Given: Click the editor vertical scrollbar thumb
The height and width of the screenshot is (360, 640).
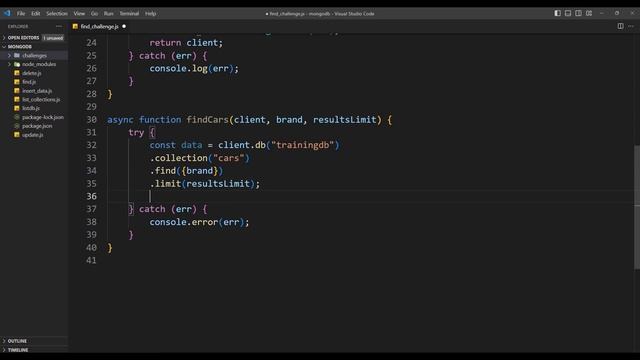Looking at the screenshot, I should [x=637, y=207].
